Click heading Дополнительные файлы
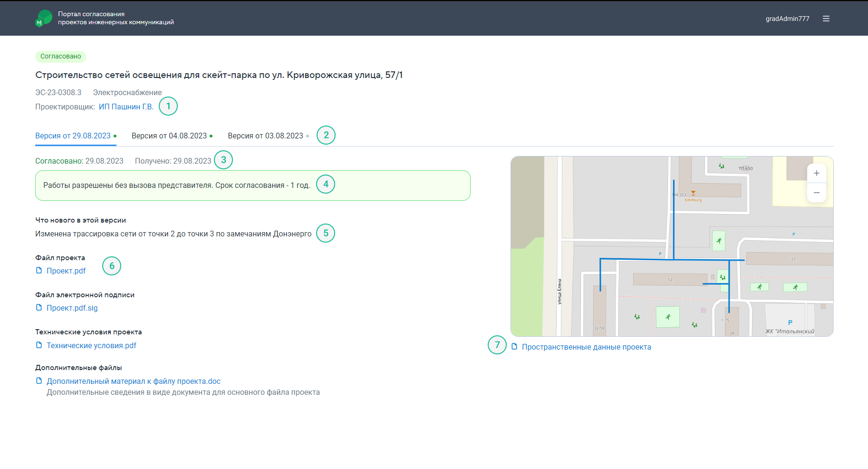 point(78,368)
